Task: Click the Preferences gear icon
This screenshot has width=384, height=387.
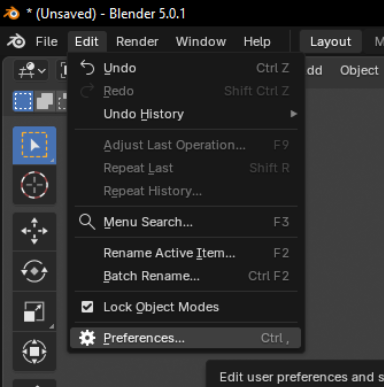Action: click(87, 338)
